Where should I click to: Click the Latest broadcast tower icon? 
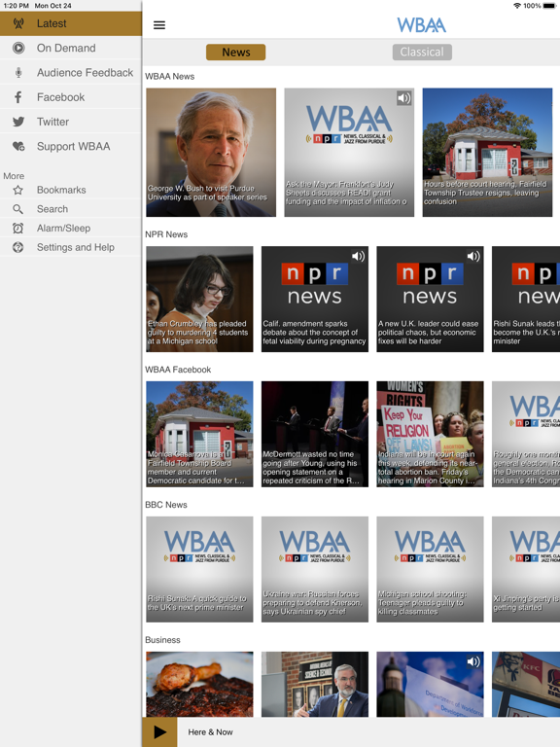(x=18, y=23)
